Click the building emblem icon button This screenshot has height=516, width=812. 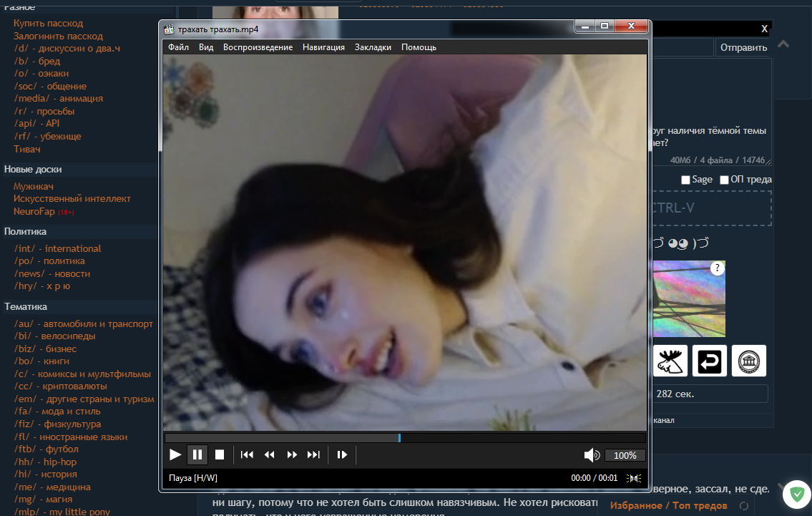[749, 361]
